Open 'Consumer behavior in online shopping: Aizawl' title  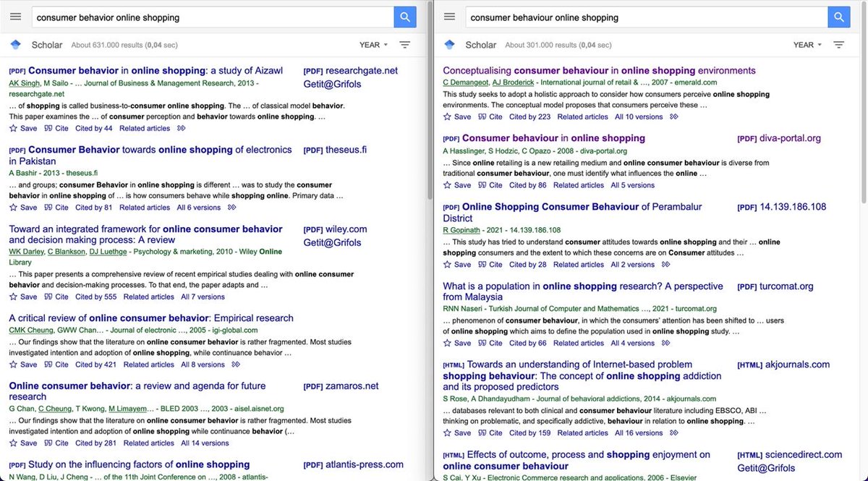pyautogui.click(x=156, y=70)
